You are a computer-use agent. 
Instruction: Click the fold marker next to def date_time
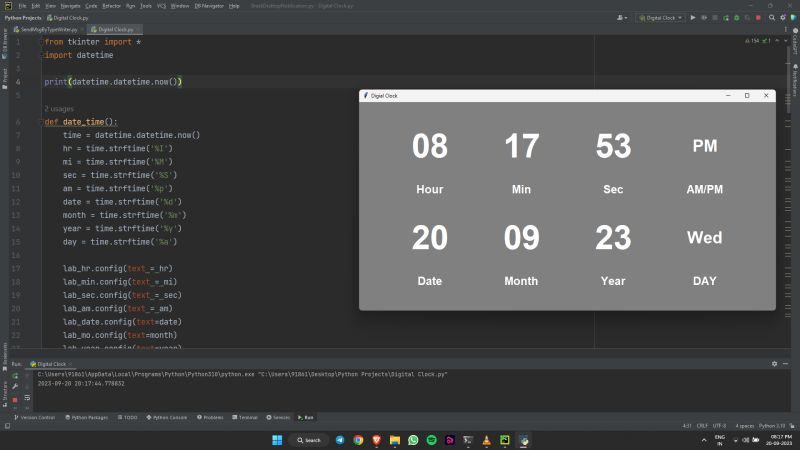[x=40, y=122]
